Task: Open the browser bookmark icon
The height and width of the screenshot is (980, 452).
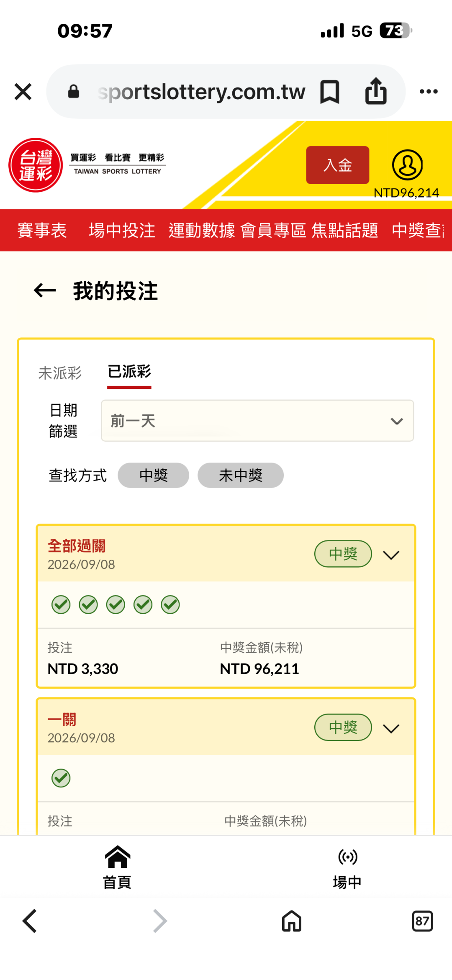Action: tap(329, 92)
